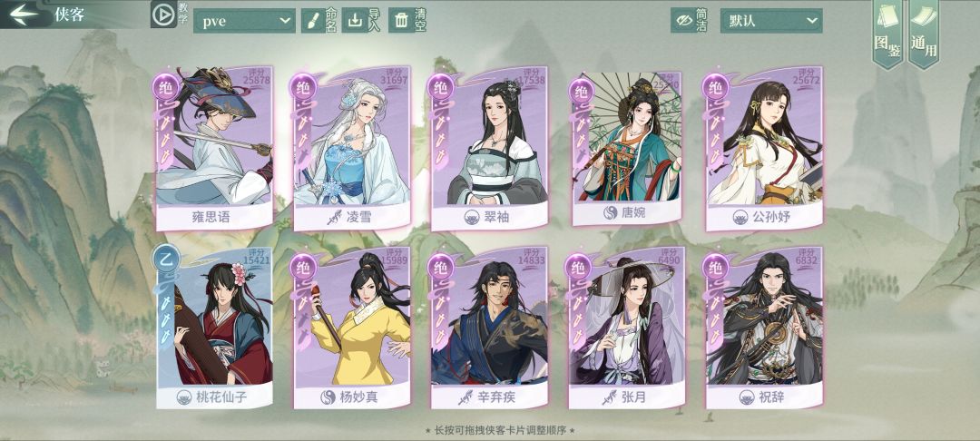Choose the 杨妙真 hero card
Viewport: 980px width, 441px height.
(x=351, y=327)
